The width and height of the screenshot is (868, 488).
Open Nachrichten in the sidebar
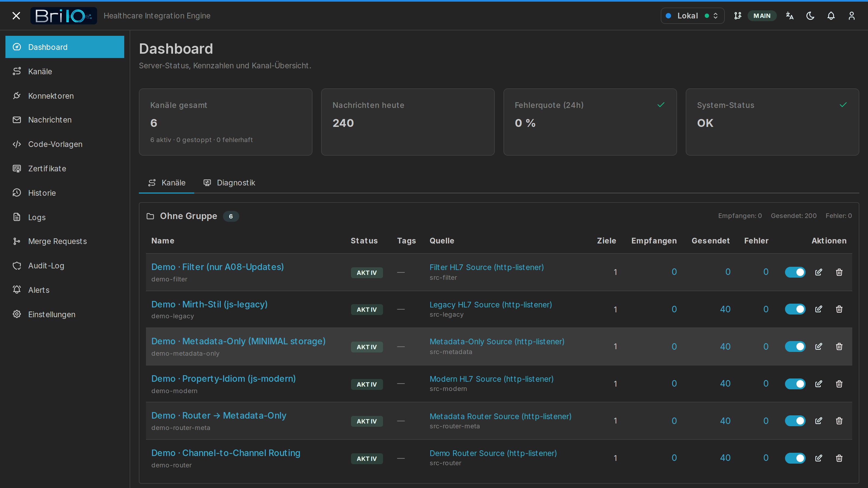[65, 120]
